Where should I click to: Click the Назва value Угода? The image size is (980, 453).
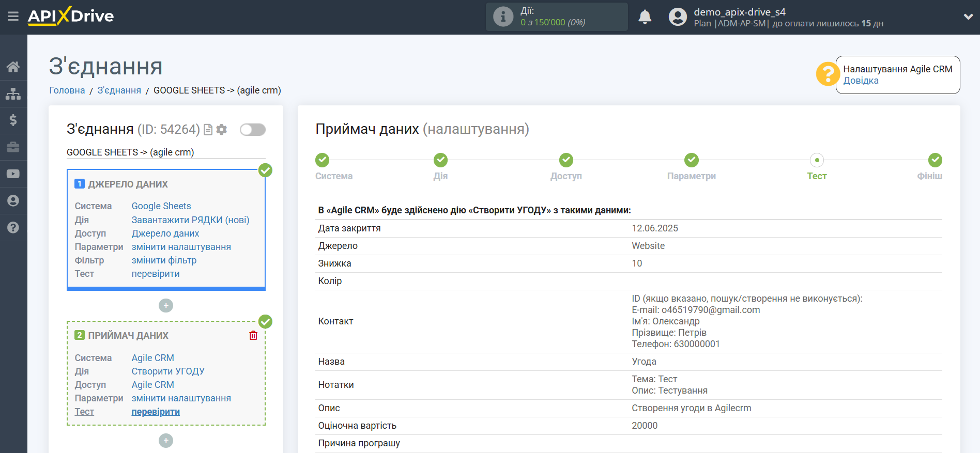tap(644, 362)
